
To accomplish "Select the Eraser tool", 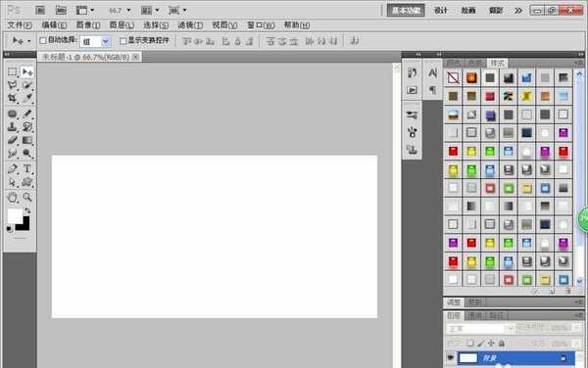I will click(x=13, y=140).
